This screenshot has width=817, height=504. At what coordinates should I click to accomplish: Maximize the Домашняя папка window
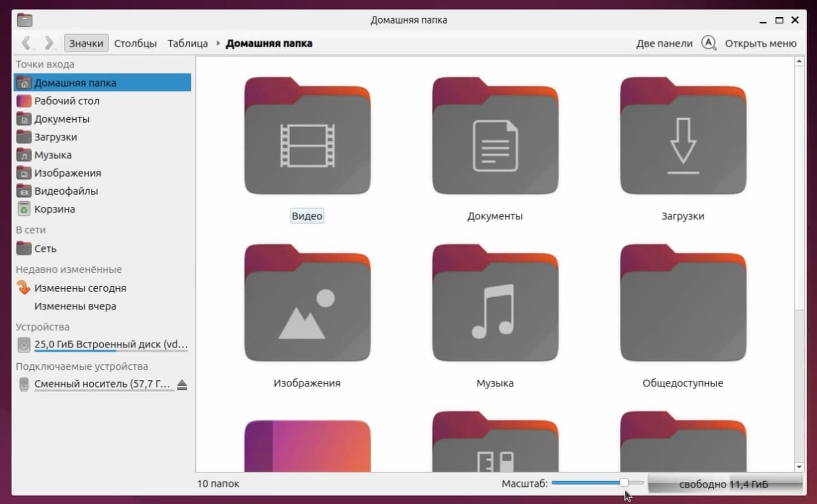pos(779,20)
